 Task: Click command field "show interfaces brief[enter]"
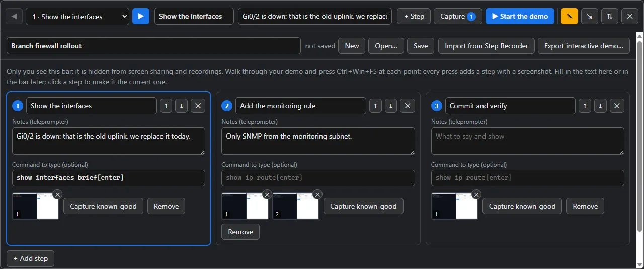click(x=109, y=178)
